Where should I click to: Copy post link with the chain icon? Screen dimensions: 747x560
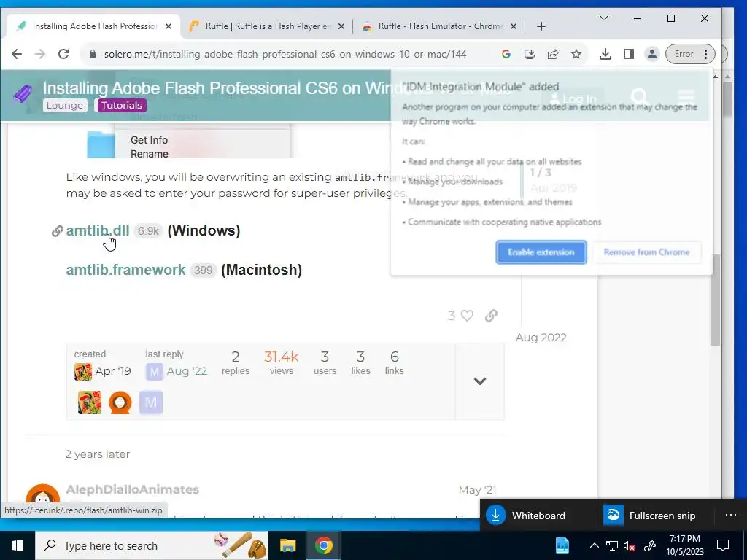click(x=491, y=316)
